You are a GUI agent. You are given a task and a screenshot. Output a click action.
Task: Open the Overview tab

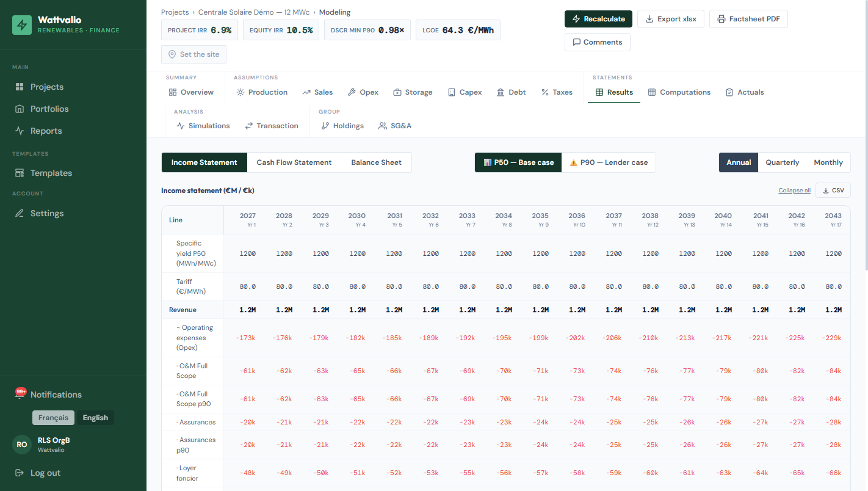click(191, 92)
